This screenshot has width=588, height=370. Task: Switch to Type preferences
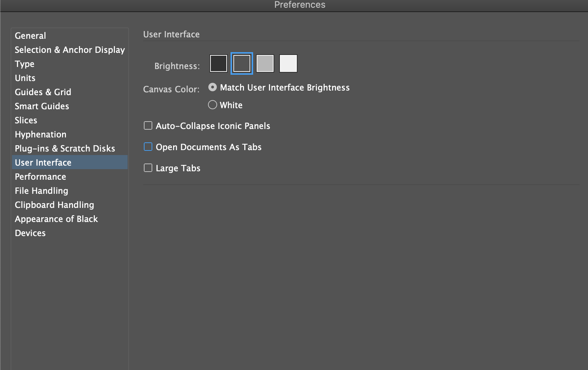coord(24,64)
